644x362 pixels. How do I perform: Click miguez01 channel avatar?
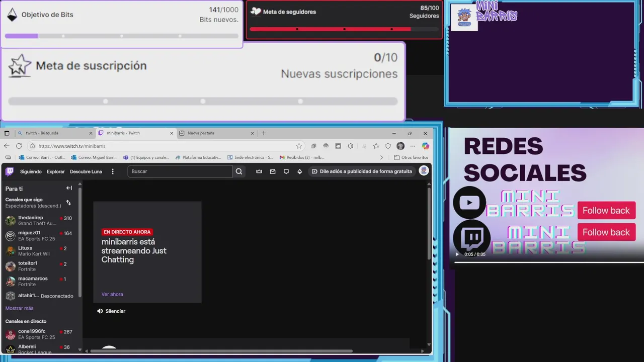pyautogui.click(x=11, y=236)
